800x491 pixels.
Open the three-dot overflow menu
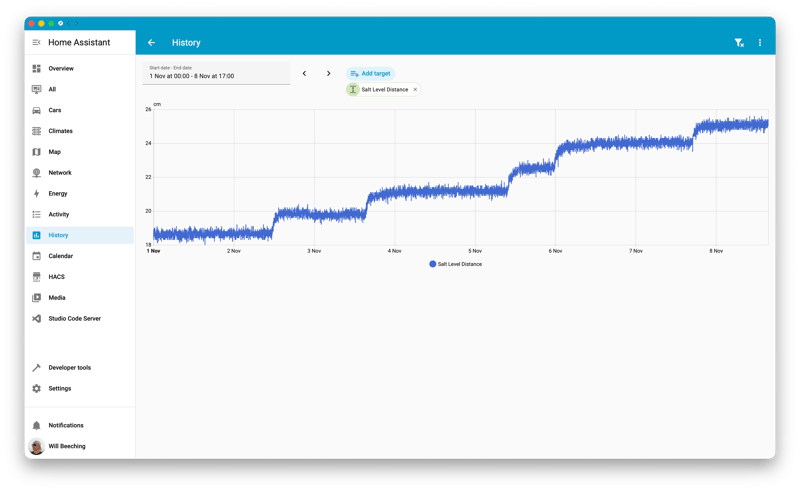pyautogui.click(x=760, y=43)
